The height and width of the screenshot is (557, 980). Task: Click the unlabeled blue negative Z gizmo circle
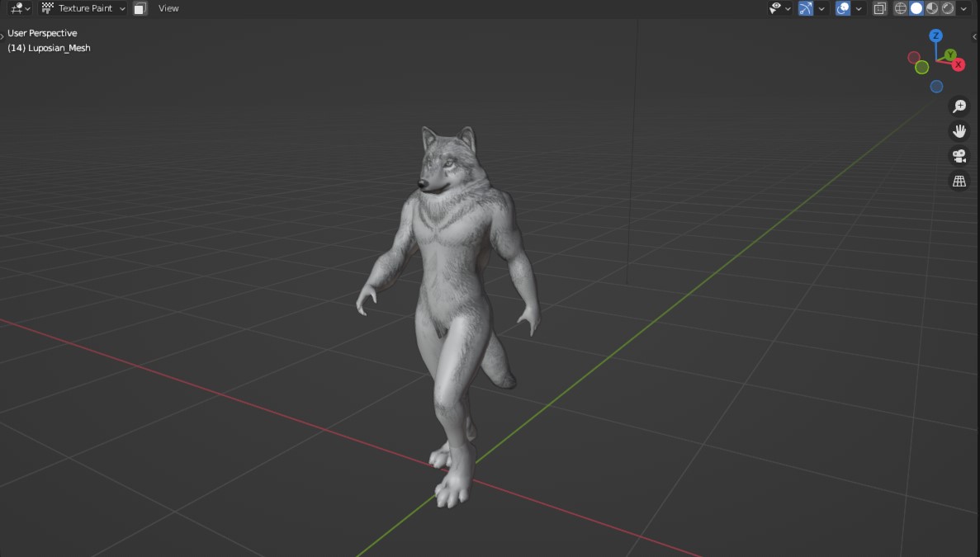click(936, 87)
